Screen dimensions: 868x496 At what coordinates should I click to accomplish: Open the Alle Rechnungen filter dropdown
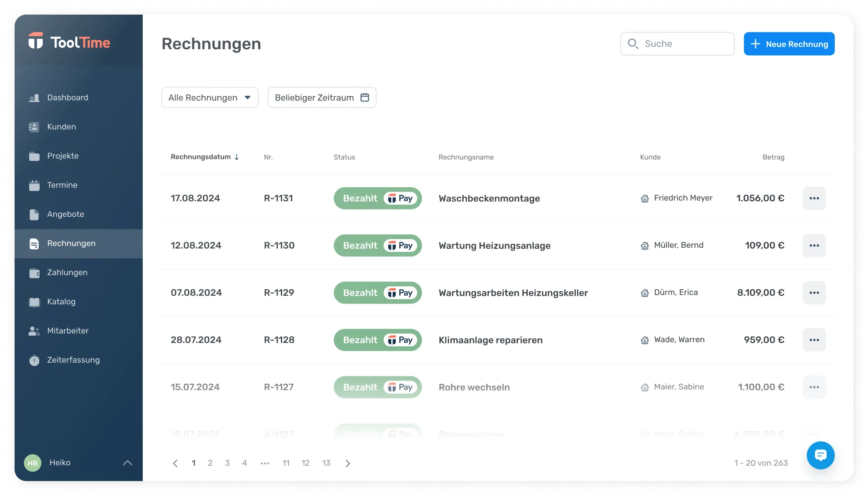(209, 97)
